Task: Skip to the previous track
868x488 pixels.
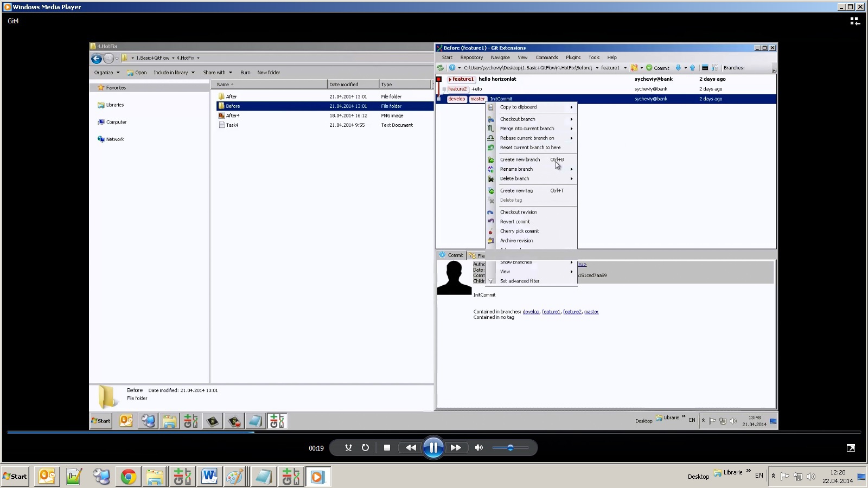Action: 411,447
